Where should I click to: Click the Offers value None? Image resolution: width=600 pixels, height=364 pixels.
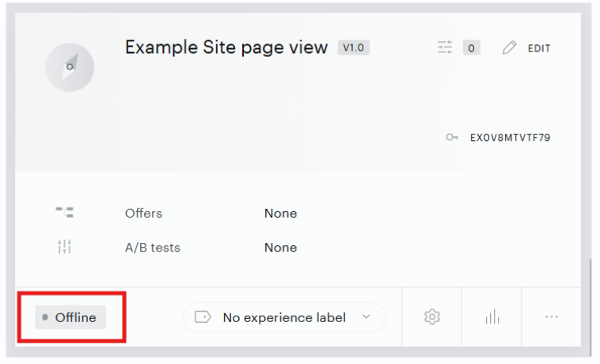pyautogui.click(x=280, y=214)
